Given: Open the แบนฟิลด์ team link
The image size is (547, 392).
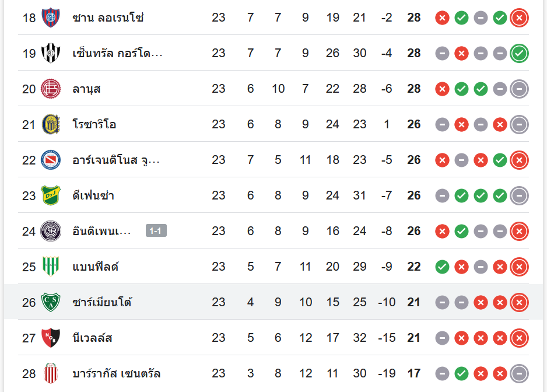Looking at the screenshot, I should (96, 267).
